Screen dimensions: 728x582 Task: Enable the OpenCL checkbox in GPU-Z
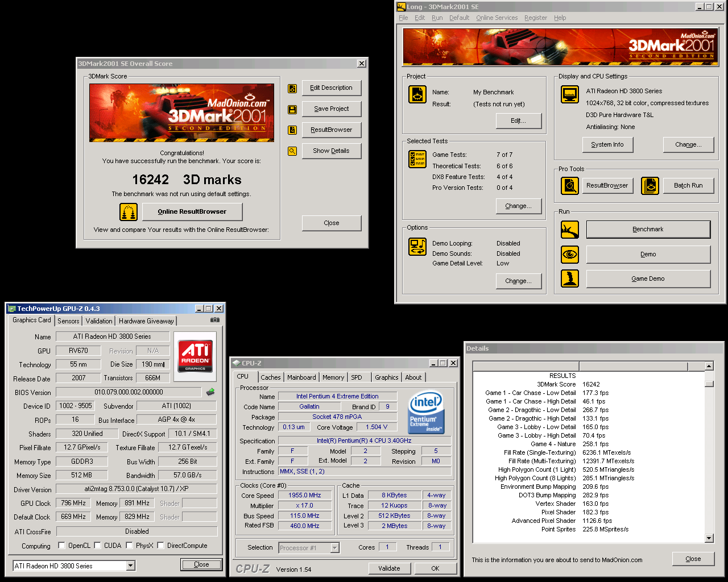click(x=61, y=546)
